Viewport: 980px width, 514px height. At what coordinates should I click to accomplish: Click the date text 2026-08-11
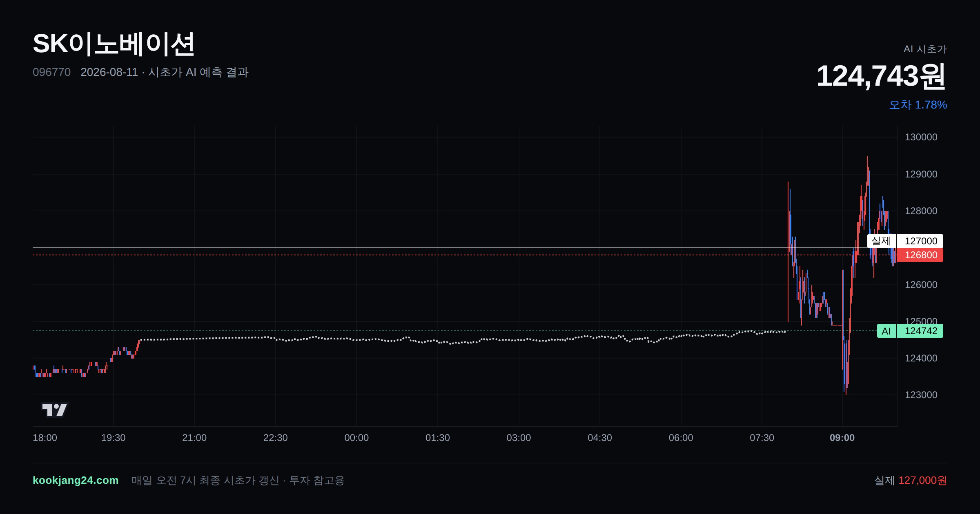pyautogui.click(x=109, y=72)
